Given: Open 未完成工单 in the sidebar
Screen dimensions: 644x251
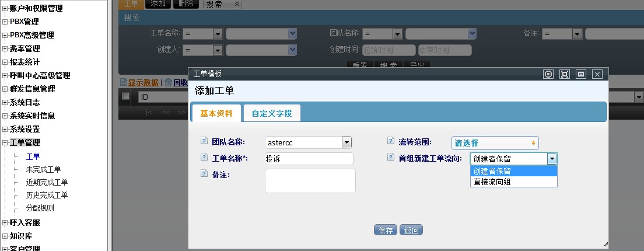Looking at the screenshot, I should click(x=43, y=169).
